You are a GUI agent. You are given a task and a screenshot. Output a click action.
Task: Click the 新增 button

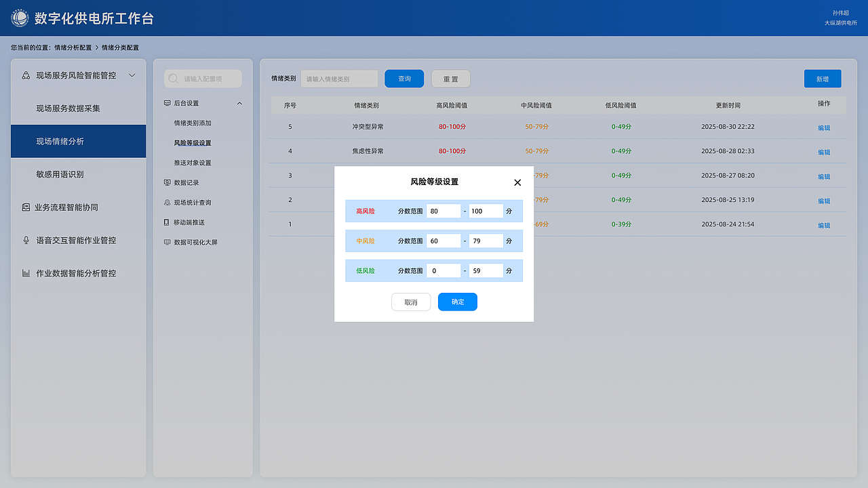pyautogui.click(x=823, y=79)
